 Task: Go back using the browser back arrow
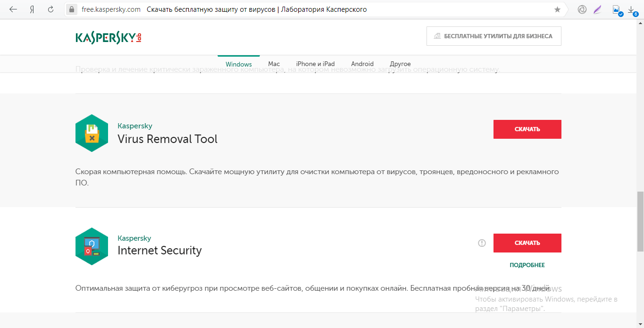click(x=13, y=9)
